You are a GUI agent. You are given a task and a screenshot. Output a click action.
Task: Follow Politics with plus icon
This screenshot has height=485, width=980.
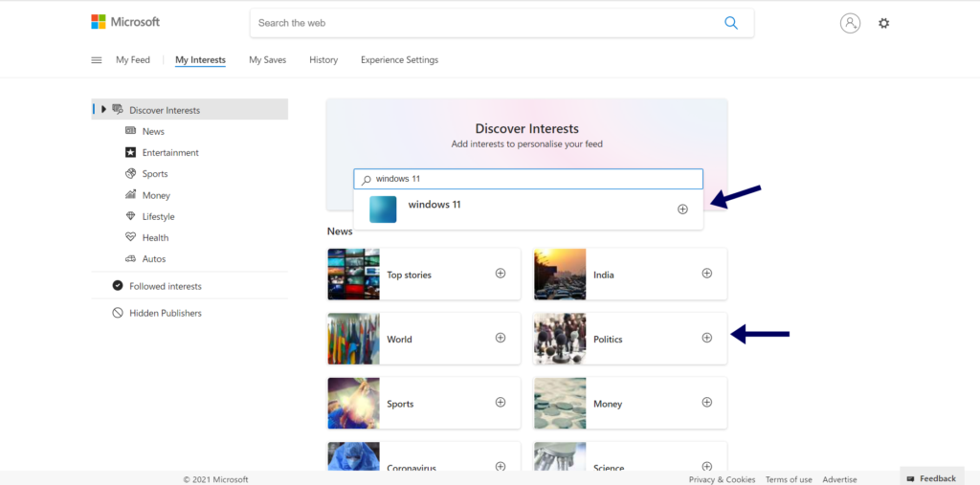707,338
